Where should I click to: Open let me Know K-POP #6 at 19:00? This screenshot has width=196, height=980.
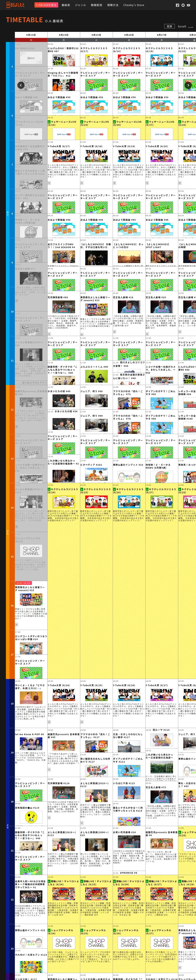click(x=31, y=752)
